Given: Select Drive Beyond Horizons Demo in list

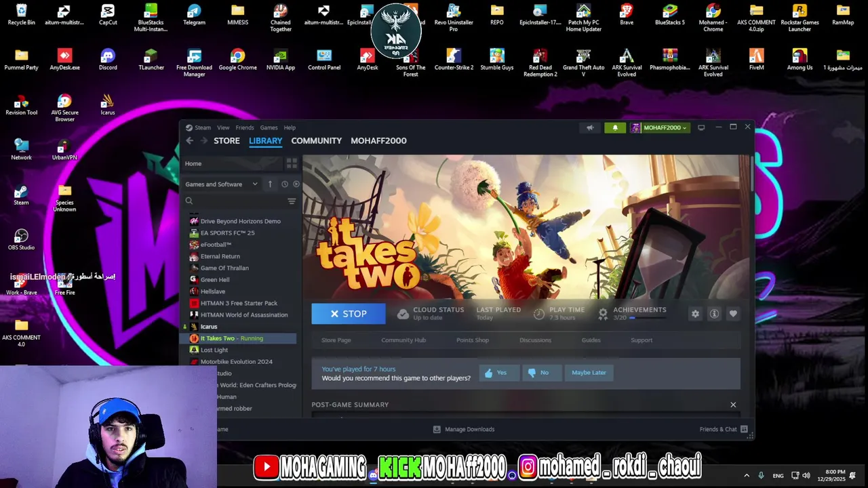Looking at the screenshot, I should pos(241,221).
